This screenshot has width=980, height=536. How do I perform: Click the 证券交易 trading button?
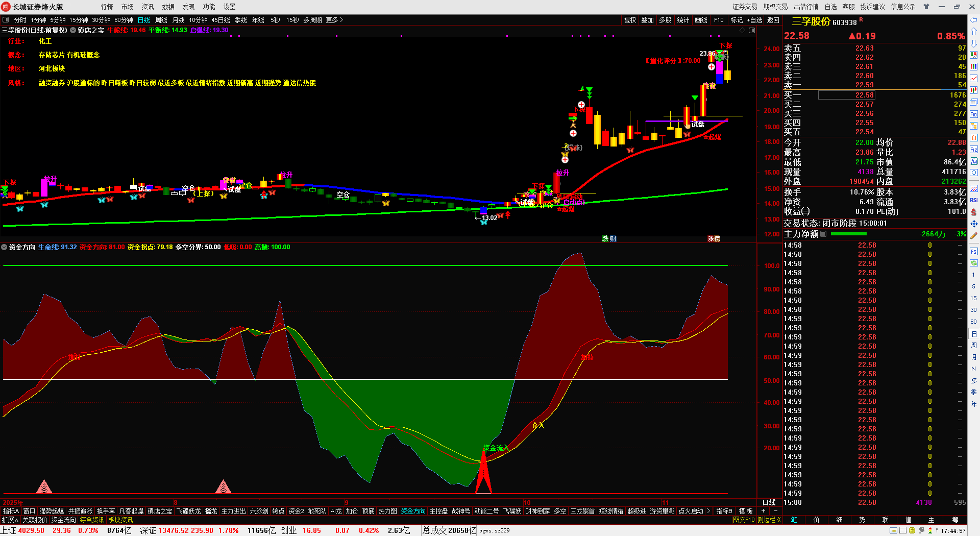pyautogui.click(x=745, y=7)
